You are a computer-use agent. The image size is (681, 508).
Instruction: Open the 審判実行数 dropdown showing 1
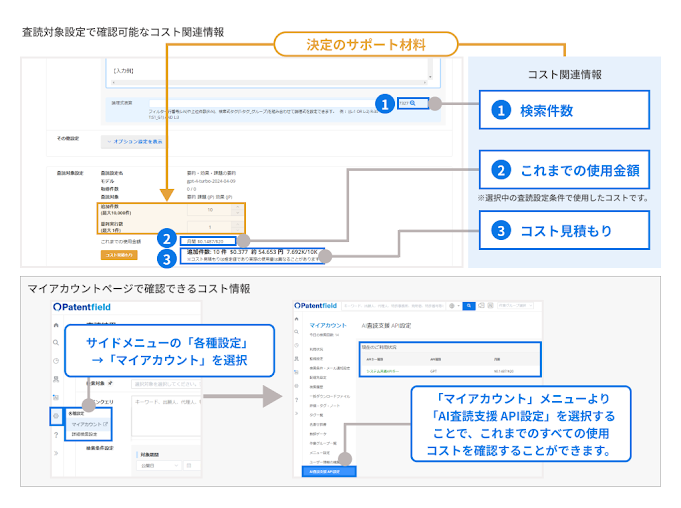(211, 226)
